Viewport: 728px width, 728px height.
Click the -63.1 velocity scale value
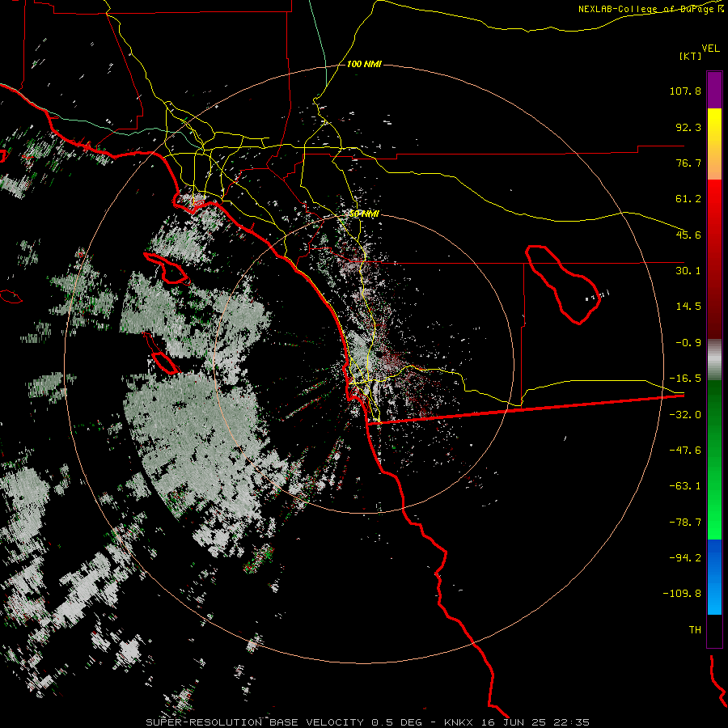[685, 486]
